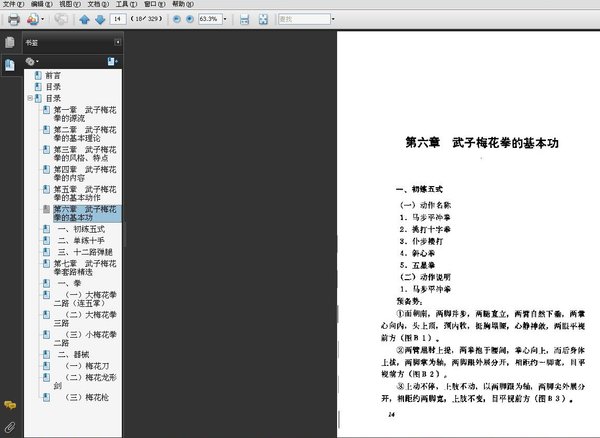Image resolution: width=600 pixels, height=438 pixels.
Task: Open bookmark 第五章 武子梅花拳的基本动作
Action: 85,194
